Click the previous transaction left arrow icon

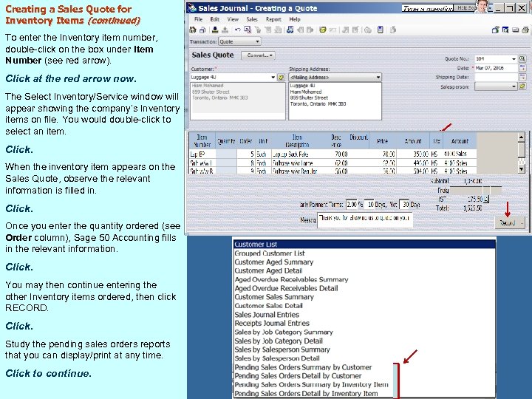(x=300, y=30)
